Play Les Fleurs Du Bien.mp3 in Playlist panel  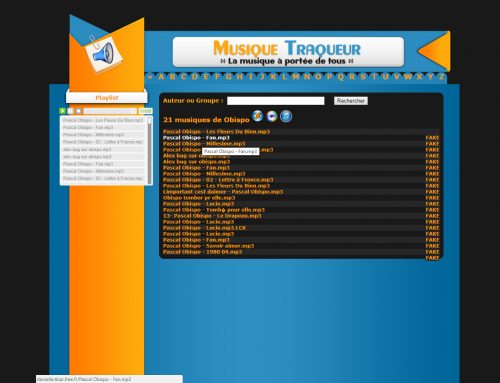tap(103, 120)
